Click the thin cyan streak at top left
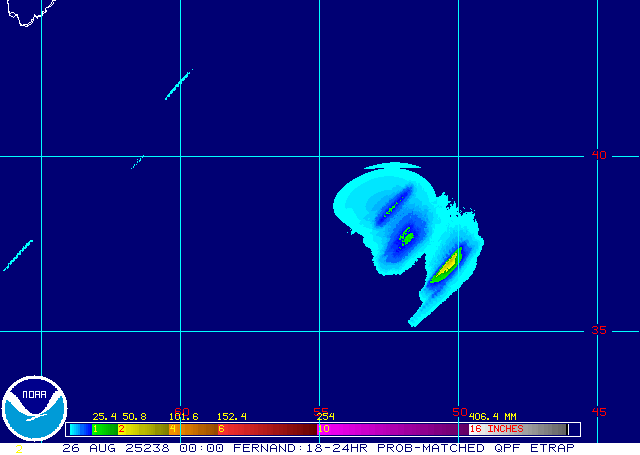Screen dimensions: 640x455 tap(178, 85)
